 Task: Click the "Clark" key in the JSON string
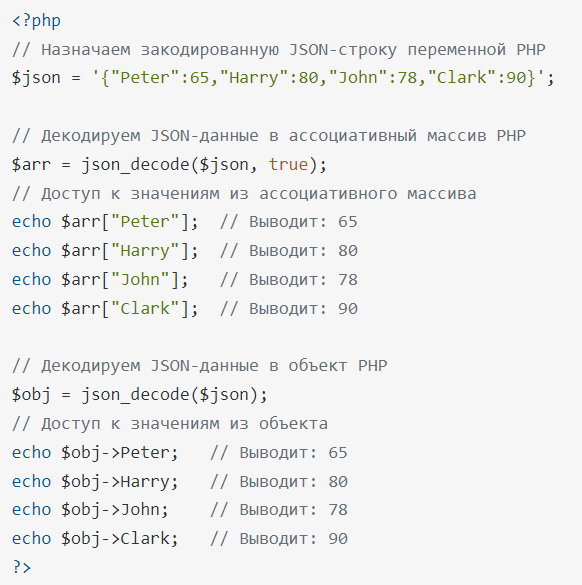click(x=462, y=78)
